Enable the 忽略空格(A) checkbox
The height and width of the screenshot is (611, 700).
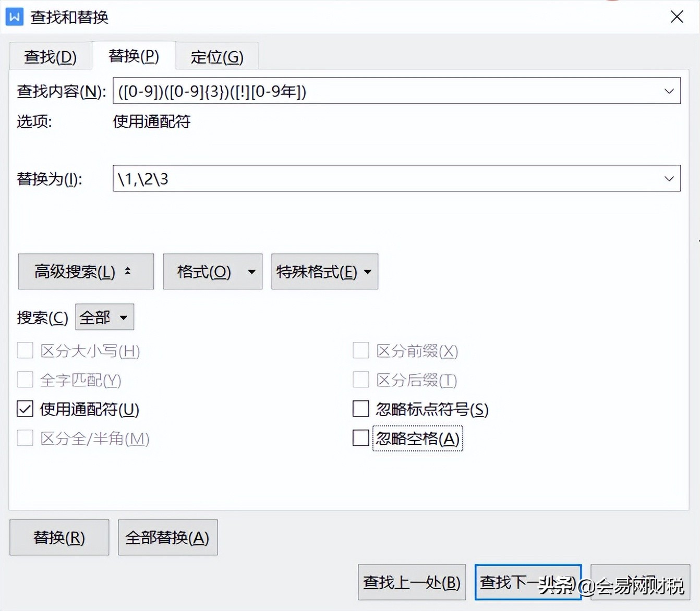click(x=361, y=438)
